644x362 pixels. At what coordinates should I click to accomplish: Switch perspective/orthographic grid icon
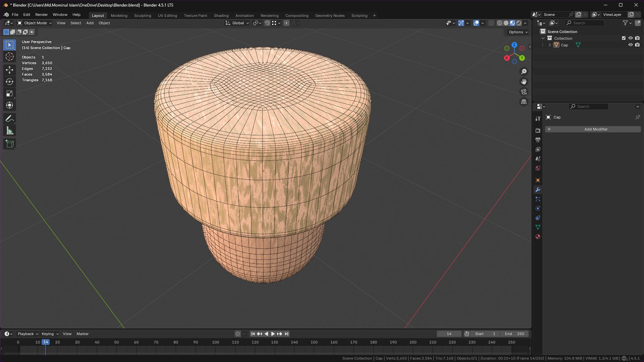point(524,102)
